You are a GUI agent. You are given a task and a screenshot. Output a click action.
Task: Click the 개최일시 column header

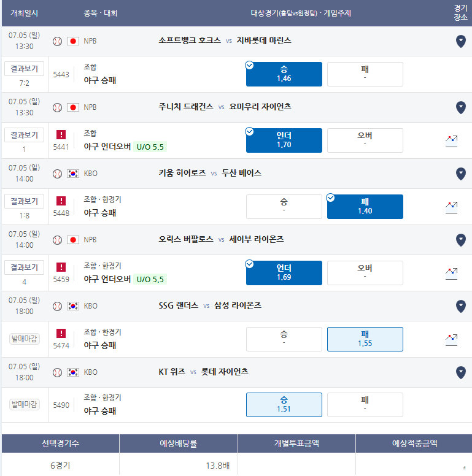pyautogui.click(x=25, y=13)
